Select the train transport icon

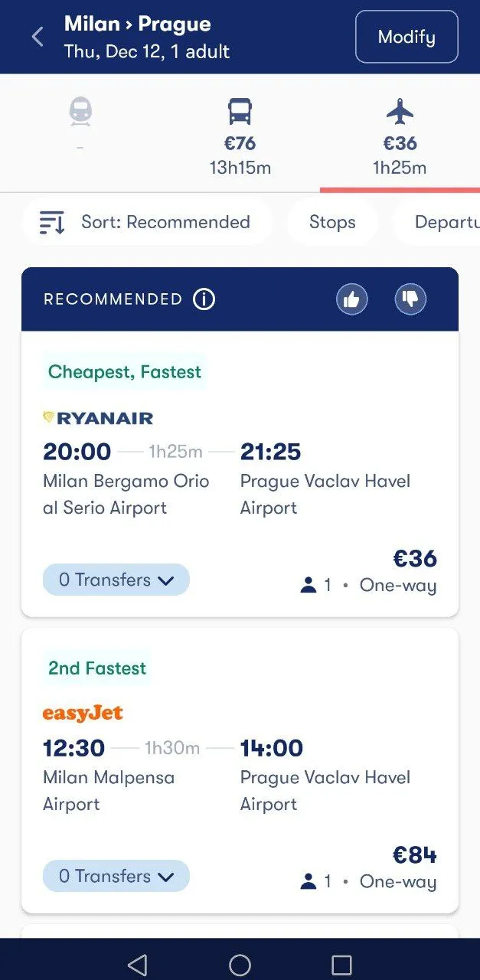pyautogui.click(x=80, y=113)
